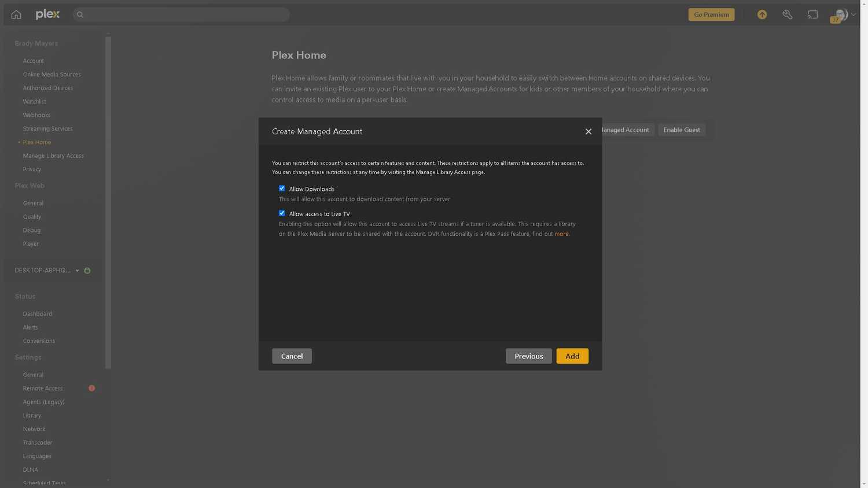This screenshot has height=488, width=868.
Task: Click the sidebar vertical scrollbar
Action: 108,202
